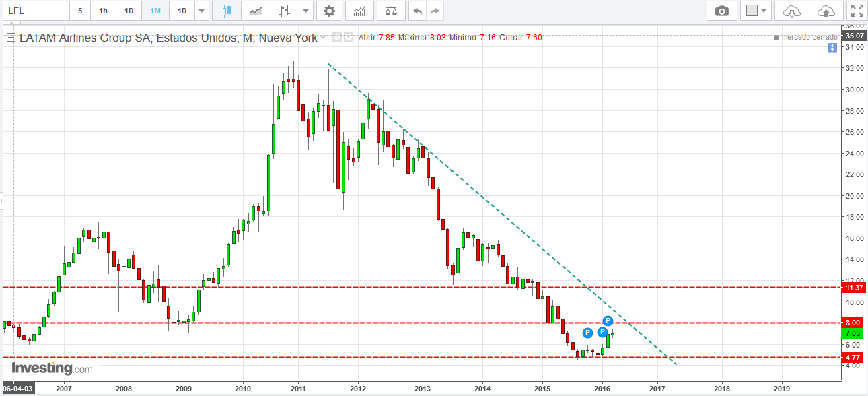Open series format settings icon in legend
This screenshot has width=868, height=396.
click(x=349, y=38)
